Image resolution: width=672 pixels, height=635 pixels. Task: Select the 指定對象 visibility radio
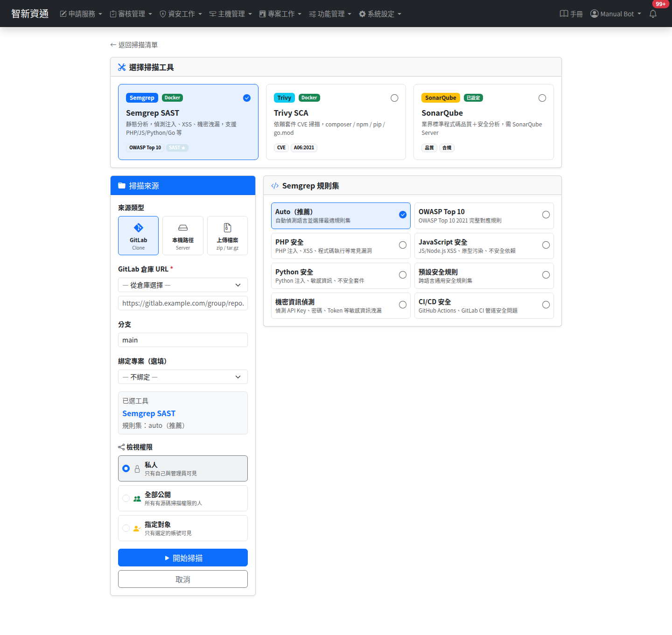(x=126, y=528)
